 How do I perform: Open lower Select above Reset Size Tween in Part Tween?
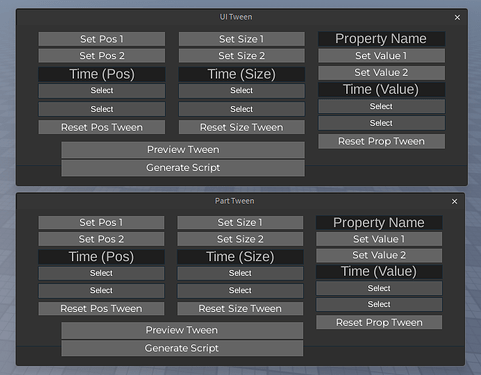pyautogui.click(x=240, y=291)
